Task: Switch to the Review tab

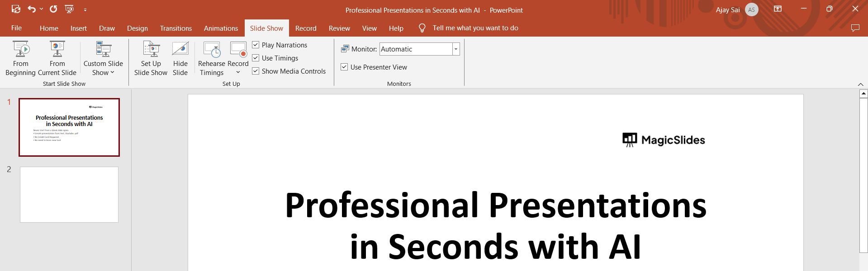Action: [x=339, y=28]
